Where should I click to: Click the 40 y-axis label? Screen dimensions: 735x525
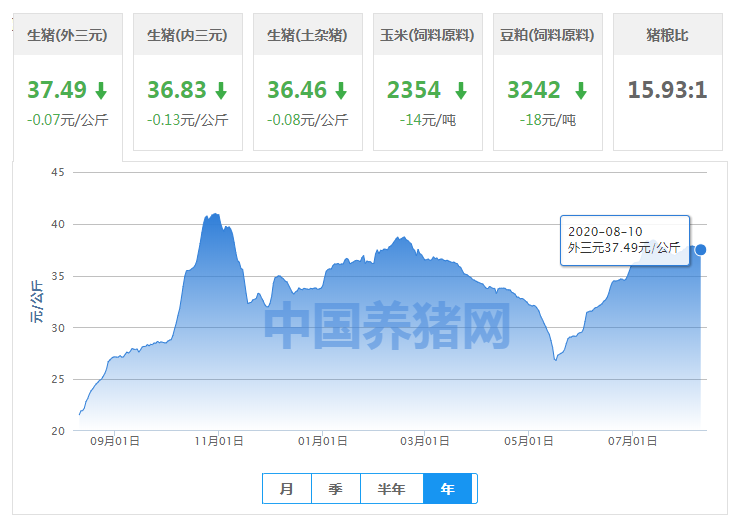[x=58, y=225]
